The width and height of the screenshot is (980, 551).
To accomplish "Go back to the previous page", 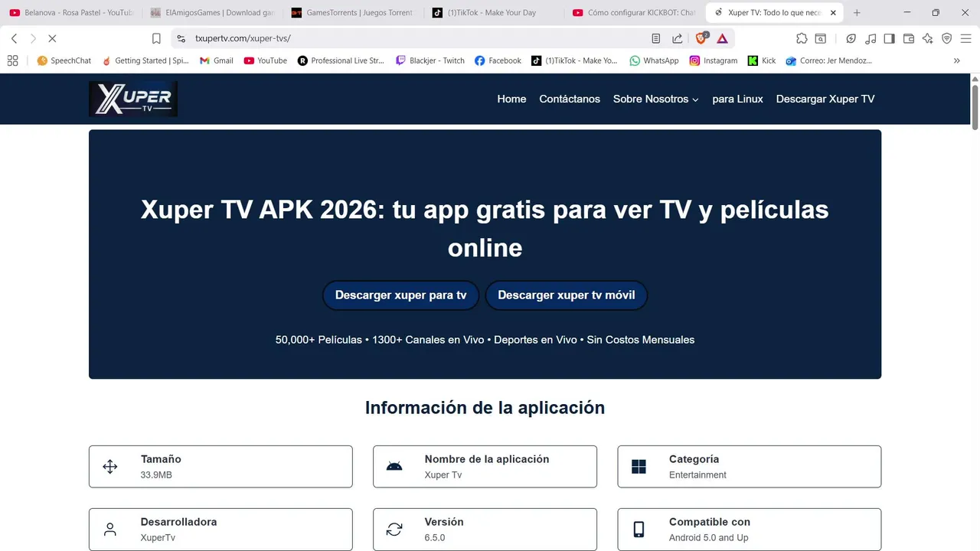I will click(x=14, y=38).
